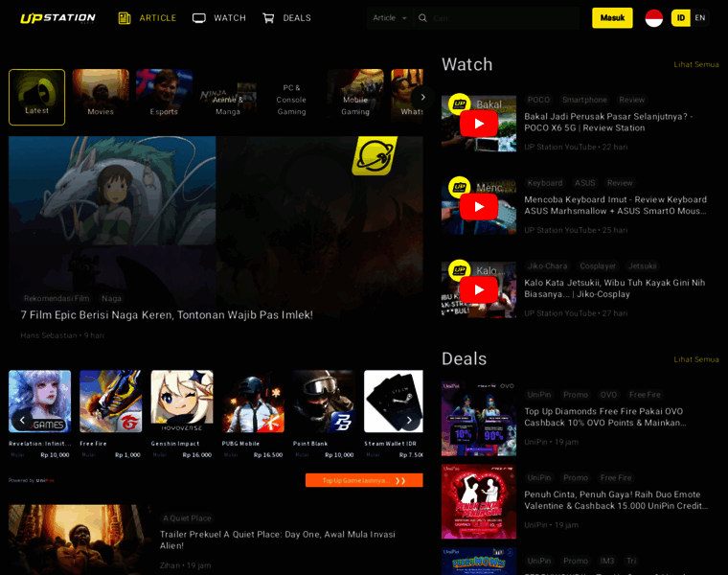Open the Article section icon
Image resolution: width=728 pixels, height=575 pixels.
pos(125,18)
